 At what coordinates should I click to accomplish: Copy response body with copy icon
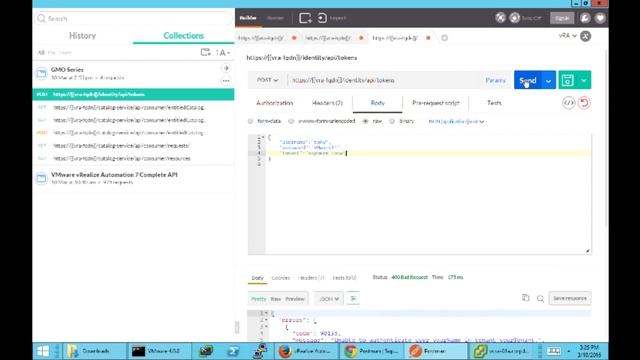click(x=526, y=298)
